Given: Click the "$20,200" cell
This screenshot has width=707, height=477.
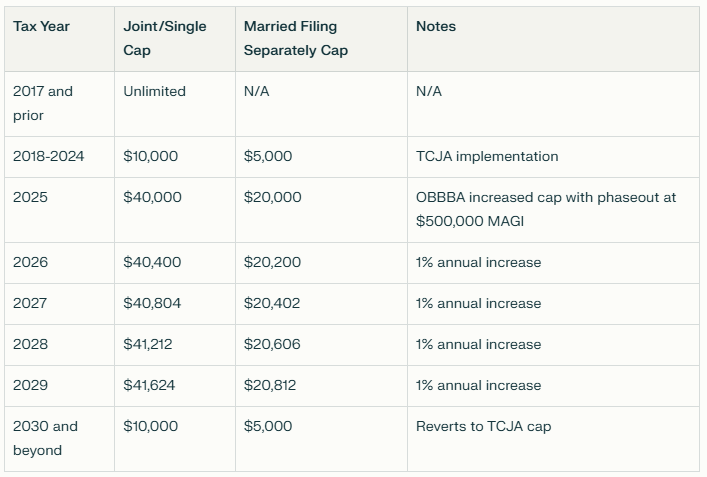Looking at the screenshot, I should [272, 262].
